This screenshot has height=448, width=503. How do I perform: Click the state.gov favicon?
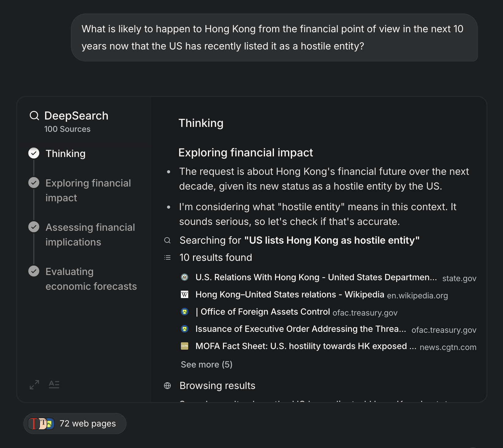[x=185, y=277]
